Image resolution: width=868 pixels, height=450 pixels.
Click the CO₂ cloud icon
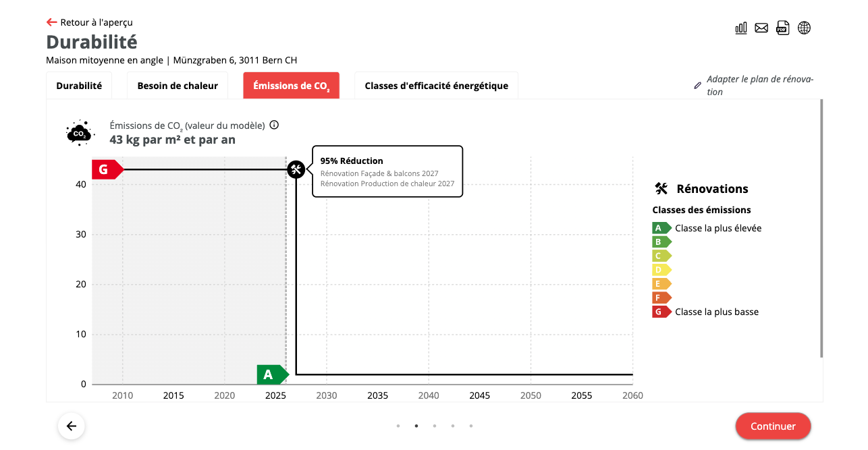(79, 133)
